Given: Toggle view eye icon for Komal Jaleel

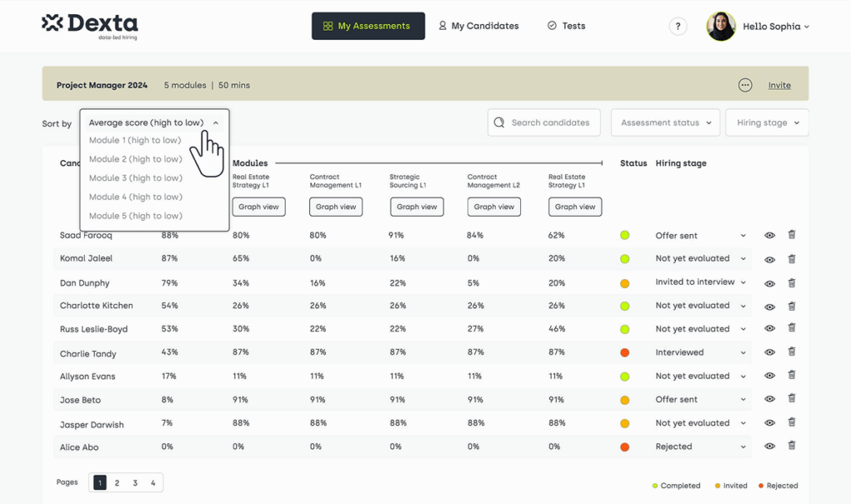Looking at the screenshot, I should (x=770, y=259).
